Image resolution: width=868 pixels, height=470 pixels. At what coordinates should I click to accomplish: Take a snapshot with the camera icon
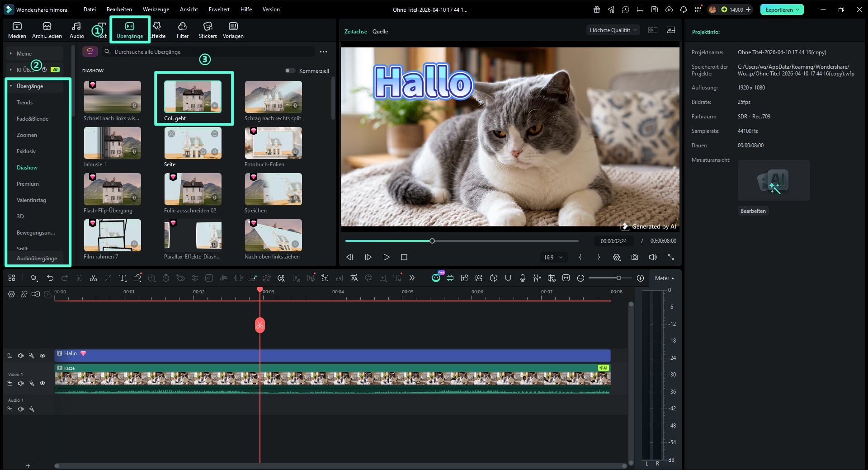(x=635, y=257)
